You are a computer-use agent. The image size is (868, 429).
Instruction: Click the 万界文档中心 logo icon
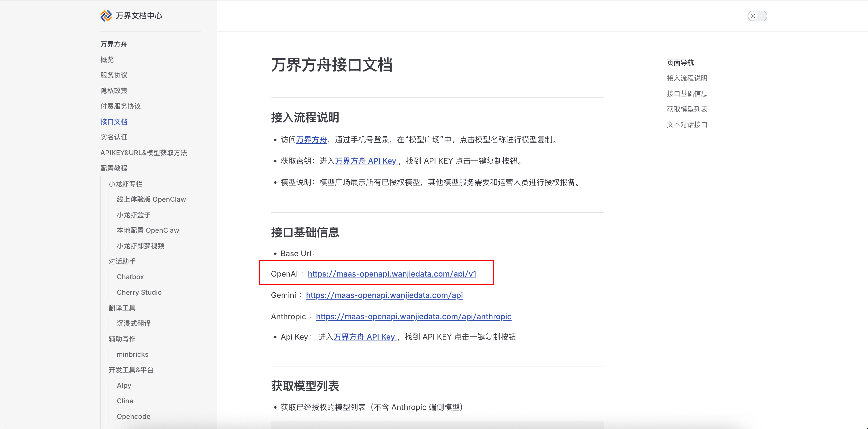point(106,16)
